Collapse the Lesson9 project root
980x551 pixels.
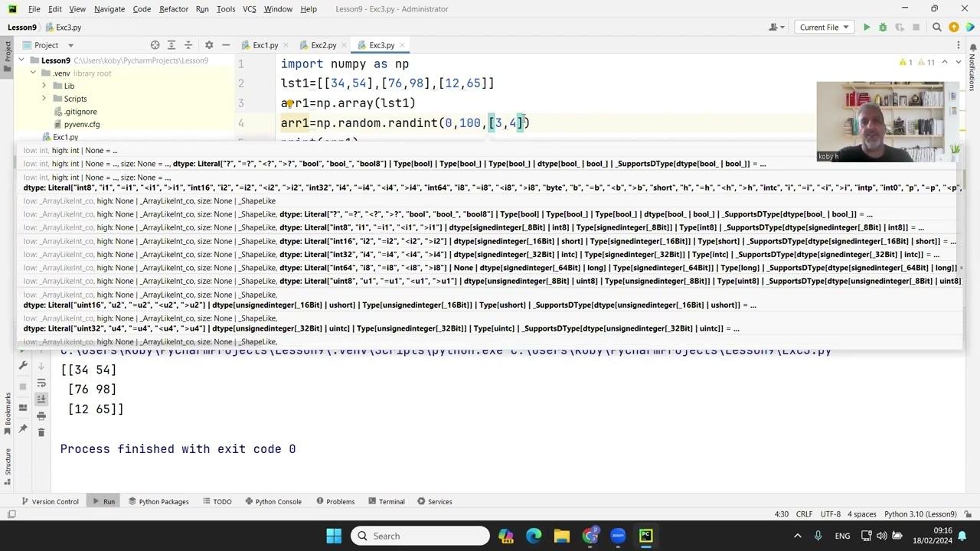(x=22, y=60)
